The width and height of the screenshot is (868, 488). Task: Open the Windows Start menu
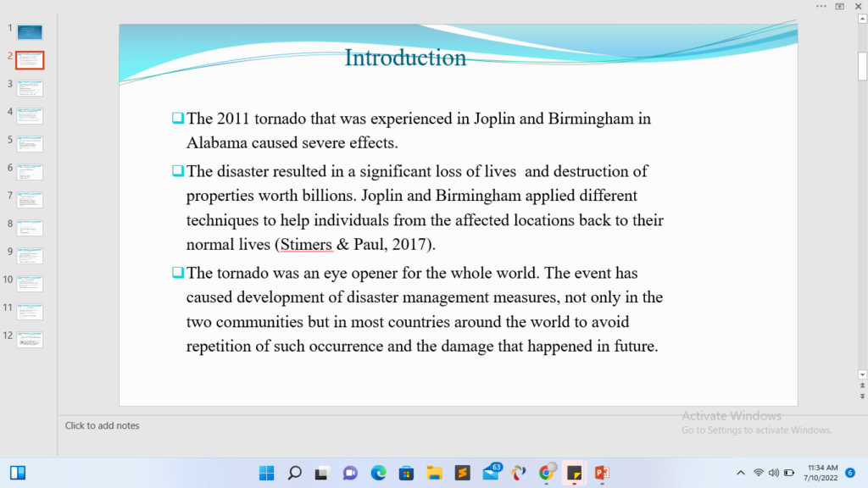coord(266,473)
